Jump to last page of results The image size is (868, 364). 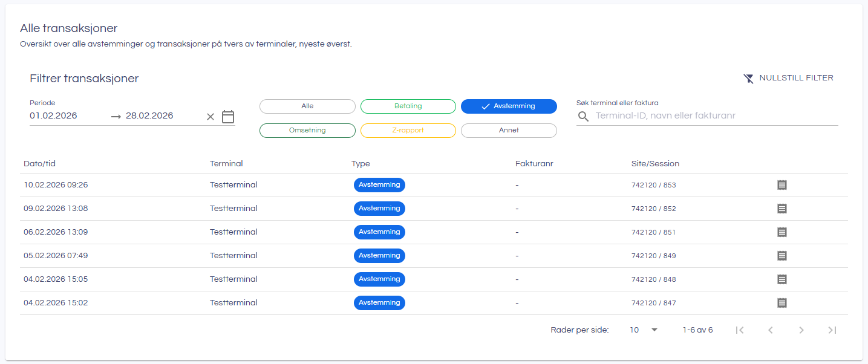click(x=832, y=330)
